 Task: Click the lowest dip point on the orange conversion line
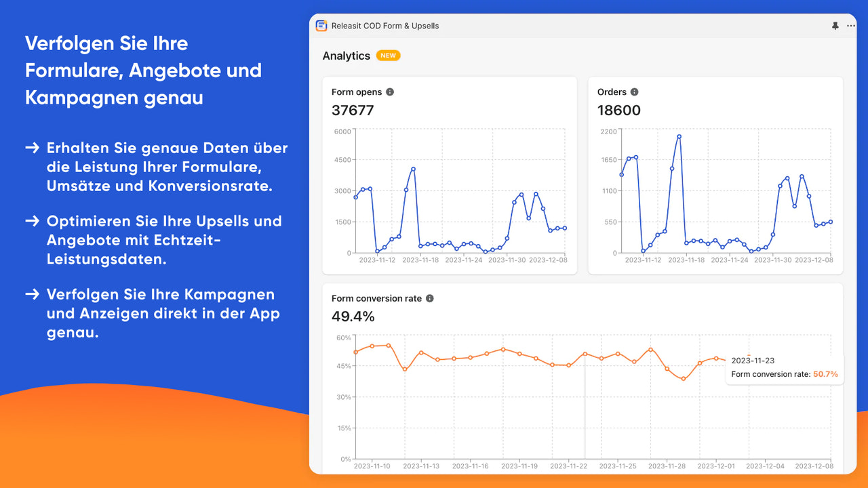click(x=684, y=379)
